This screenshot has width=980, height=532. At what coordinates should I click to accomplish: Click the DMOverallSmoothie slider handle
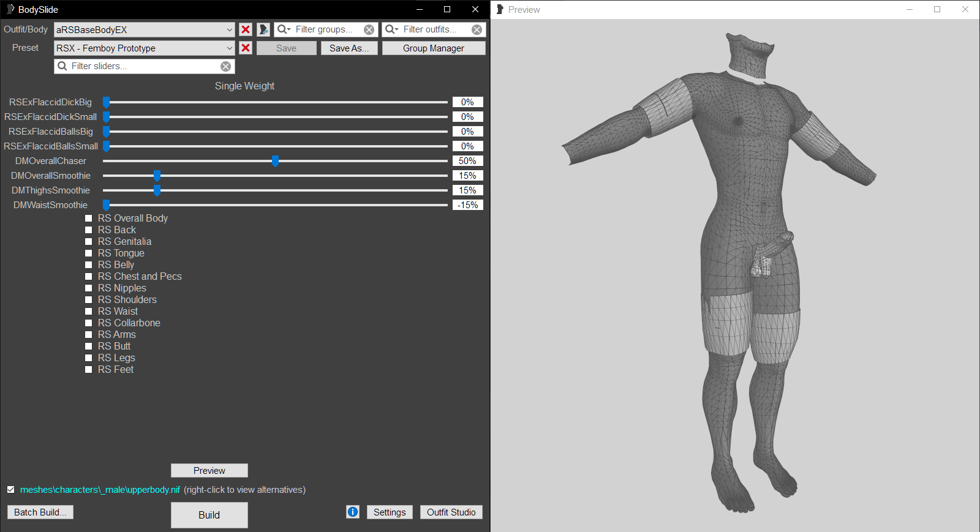tap(157, 176)
